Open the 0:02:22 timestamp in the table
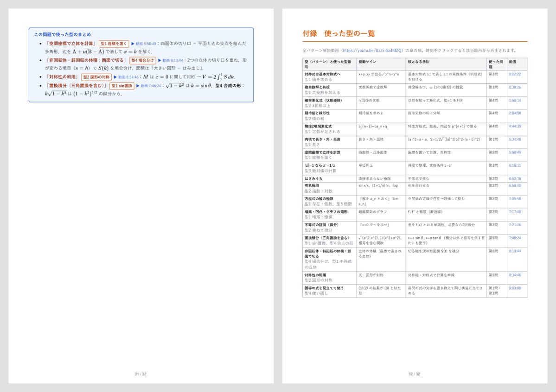Viewport: 556px width, 392px height. tap(515, 75)
